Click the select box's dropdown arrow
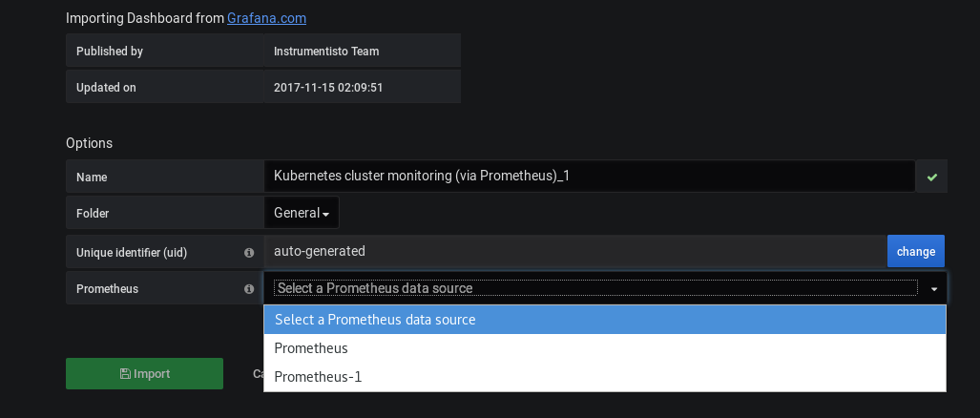 [933, 289]
